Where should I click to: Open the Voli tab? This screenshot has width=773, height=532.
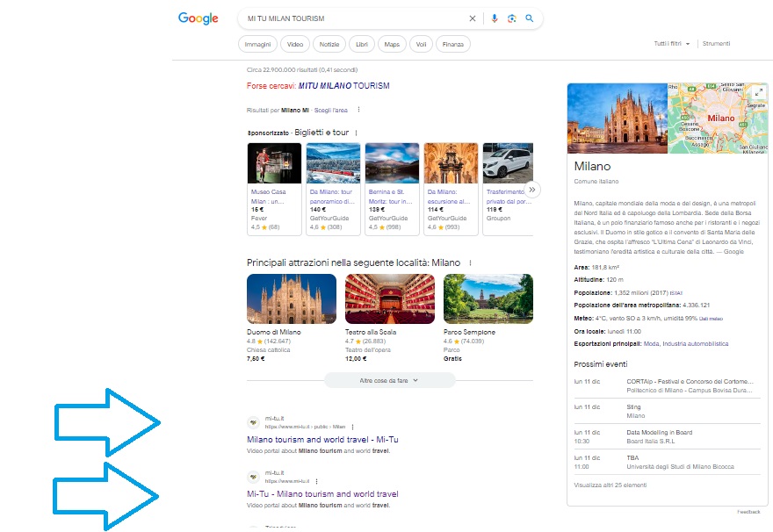point(421,44)
